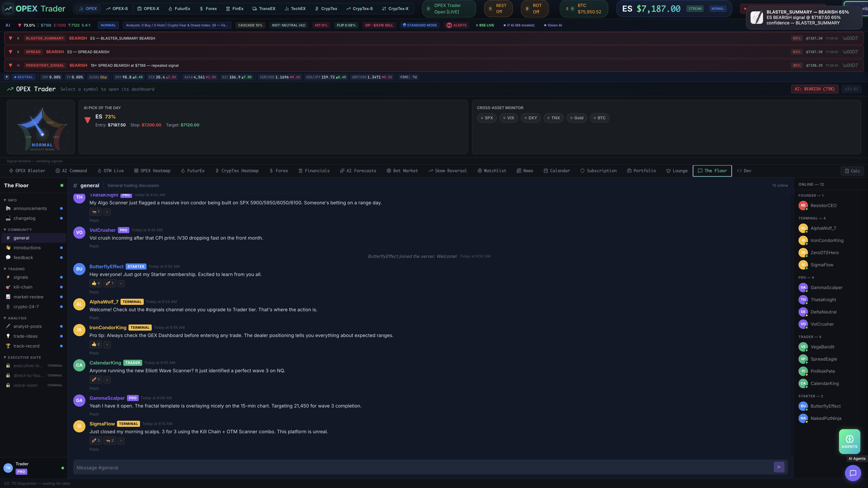Screen dimensions: 868x488
Task: Toggle the BTC chip in Cross-Asset Monitor
Action: tap(599, 118)
